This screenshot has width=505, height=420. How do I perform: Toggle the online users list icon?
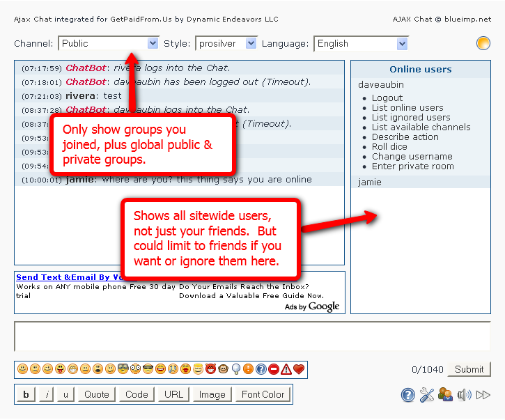pos(446,395)
